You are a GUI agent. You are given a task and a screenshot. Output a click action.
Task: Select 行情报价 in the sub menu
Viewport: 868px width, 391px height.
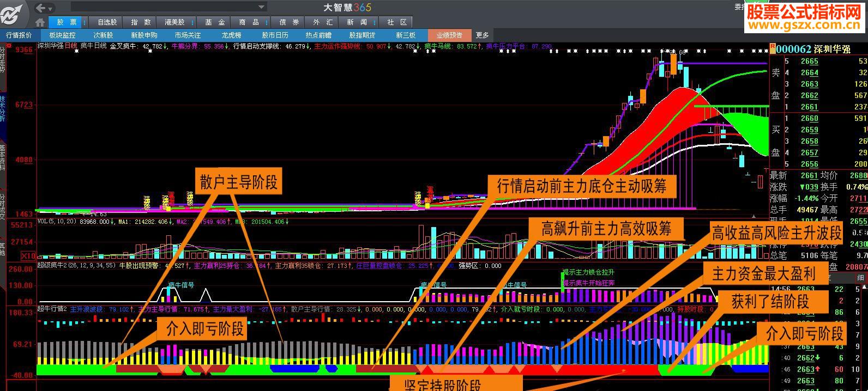(19, 35)
